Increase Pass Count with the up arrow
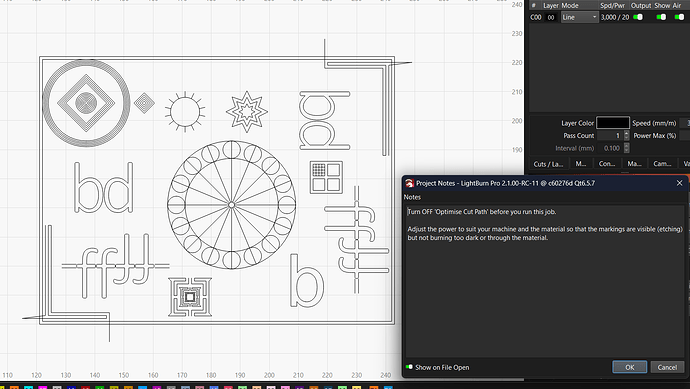Viewport: 690px width, 389px height. [x=627, y=133]
